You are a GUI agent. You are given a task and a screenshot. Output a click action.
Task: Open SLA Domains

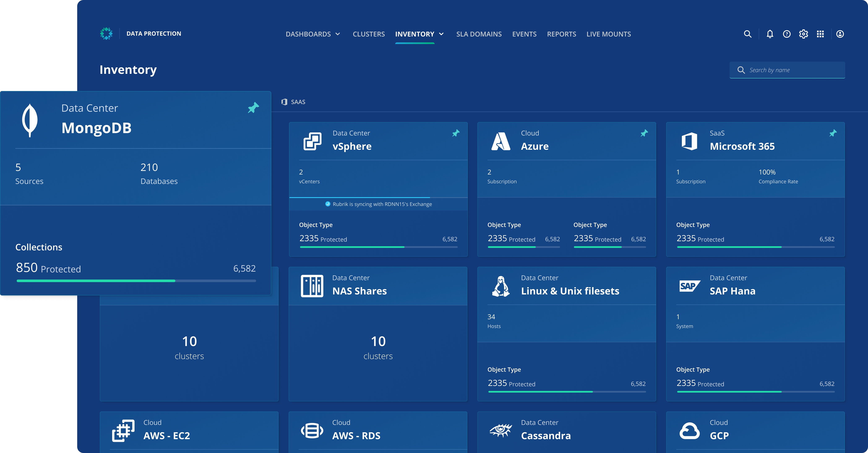[x=479, y=34]
